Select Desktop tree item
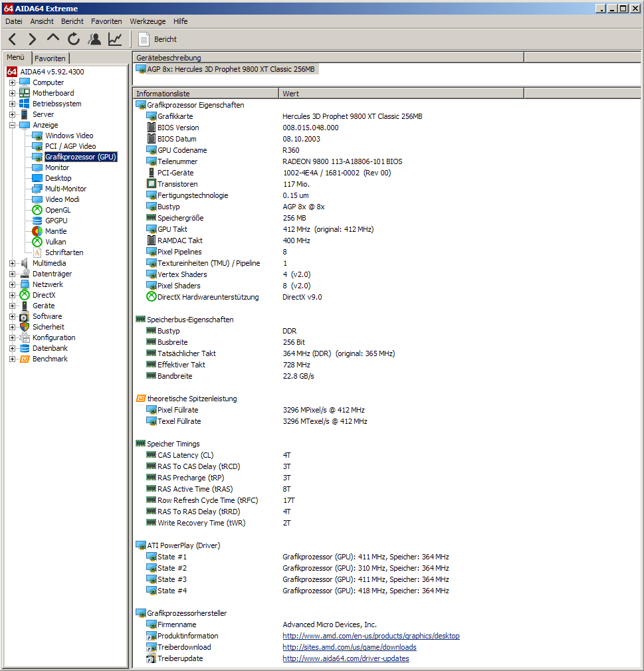The width and height of the screenshot is (644, 671). (x=58, y=179)
